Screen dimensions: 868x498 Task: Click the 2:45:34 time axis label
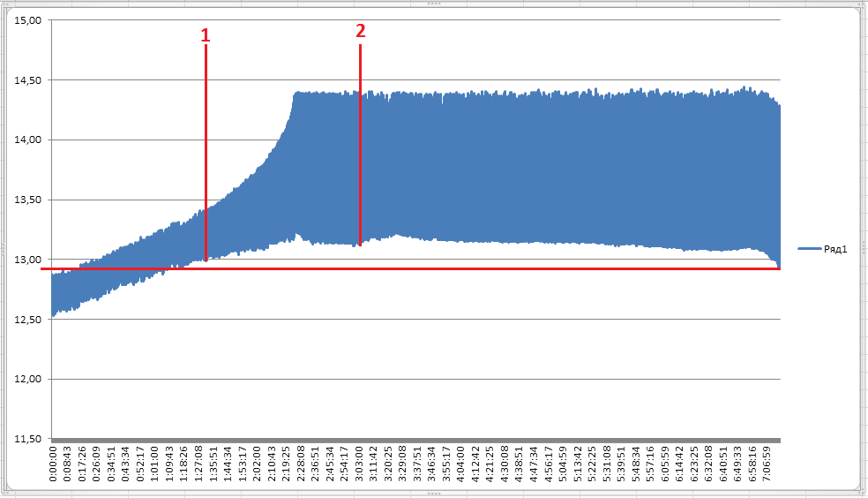tap(329, 464)
